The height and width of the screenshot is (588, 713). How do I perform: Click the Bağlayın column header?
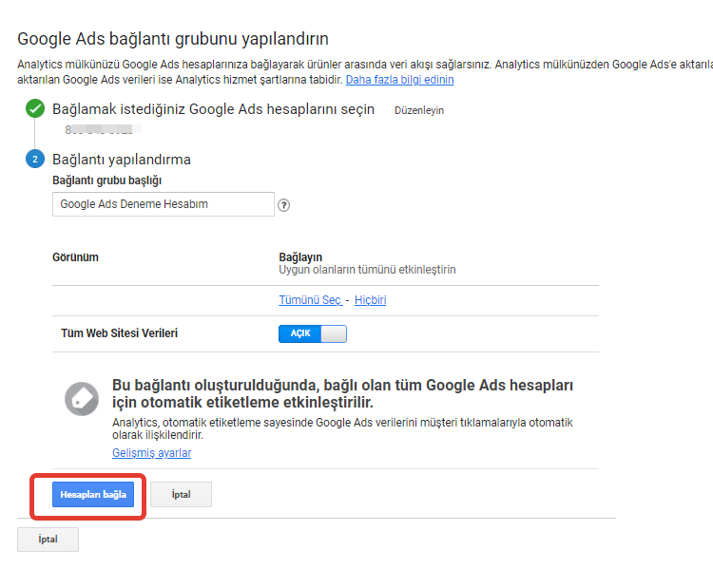coord(300,256)
